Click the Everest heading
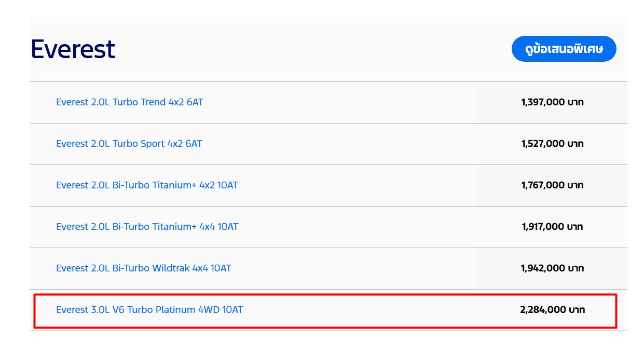The height and width of the screenshot is (356, 644). tap(73, 49)
